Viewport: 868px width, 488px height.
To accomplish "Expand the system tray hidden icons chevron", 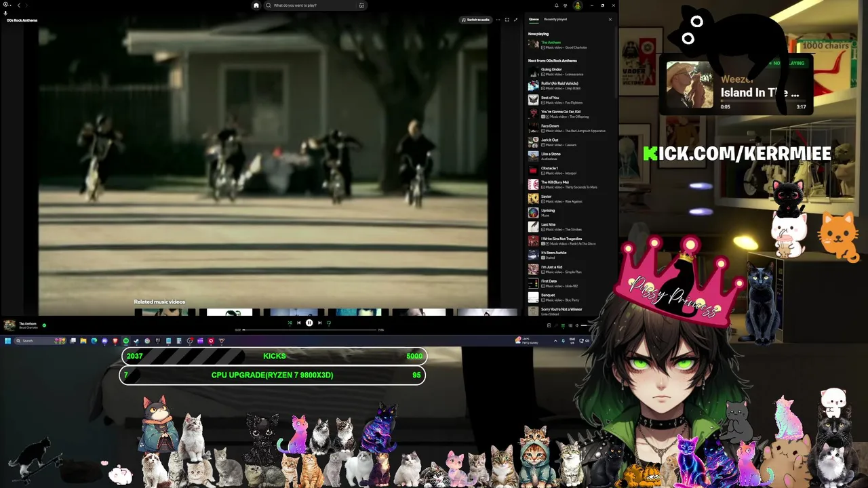I will click(555, 341).
